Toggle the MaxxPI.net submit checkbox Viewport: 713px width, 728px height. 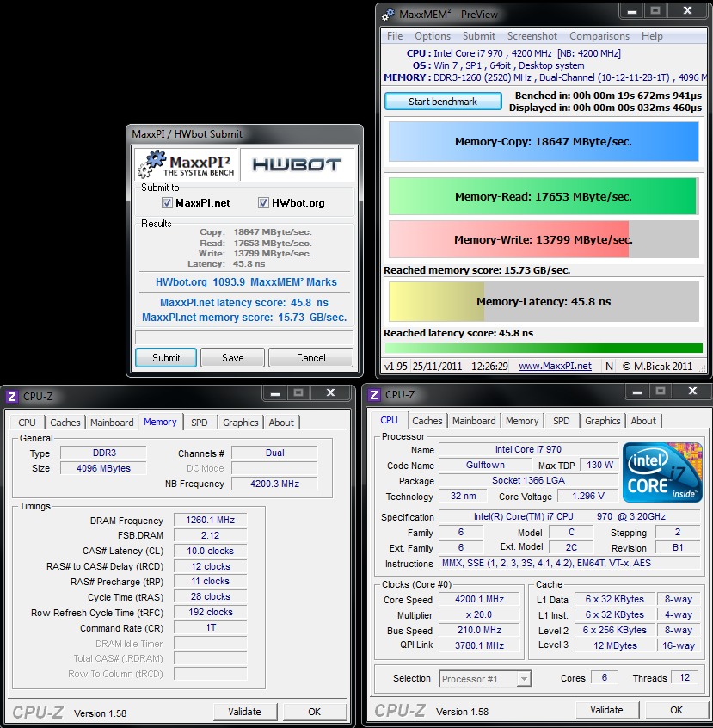click(167, 203)
